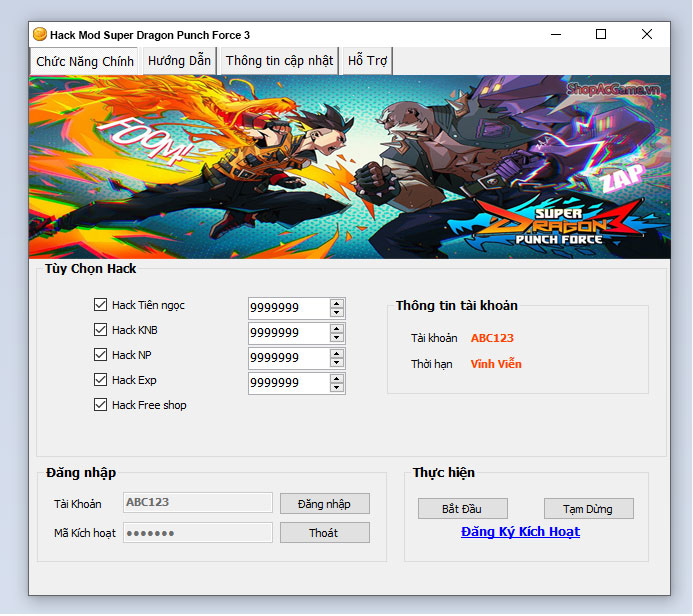Toggle the Hack Exp checkbox
The image size is (693, 616).
(x=100, y=380)
